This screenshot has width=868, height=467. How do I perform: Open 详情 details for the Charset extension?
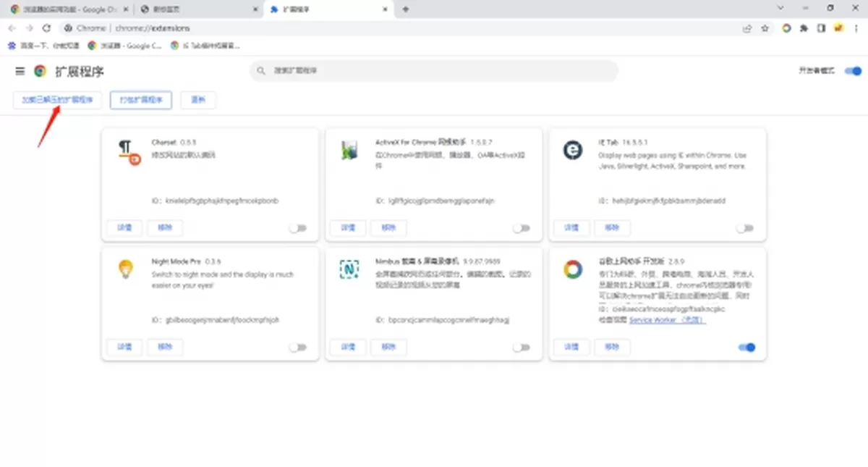point(124,227)
